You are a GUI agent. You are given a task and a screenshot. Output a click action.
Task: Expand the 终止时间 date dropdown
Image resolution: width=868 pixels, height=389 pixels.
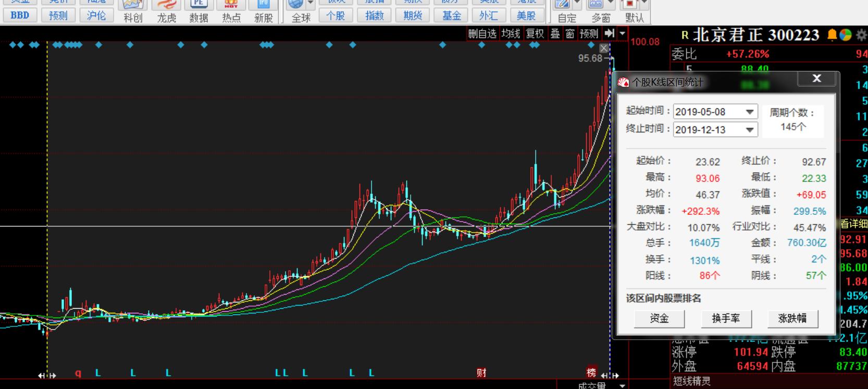tap(749, 130)
